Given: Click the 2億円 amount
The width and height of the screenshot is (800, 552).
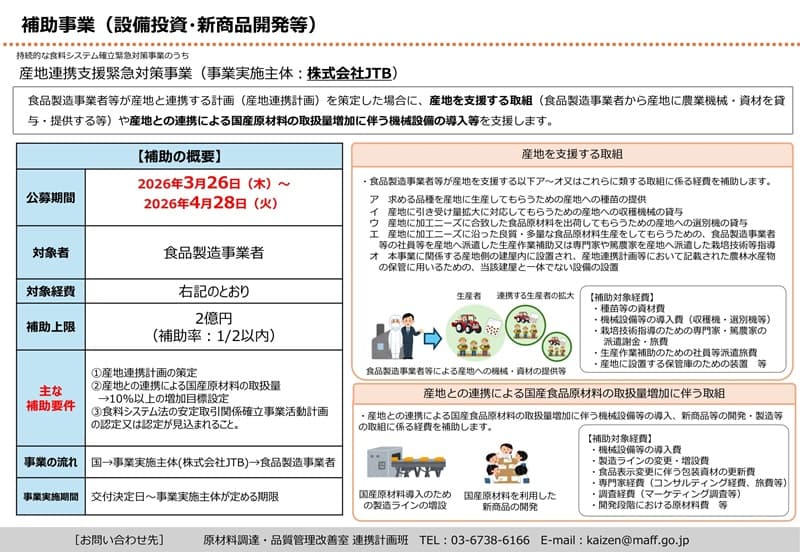Looking at the screenshot, I should point(214,318).
